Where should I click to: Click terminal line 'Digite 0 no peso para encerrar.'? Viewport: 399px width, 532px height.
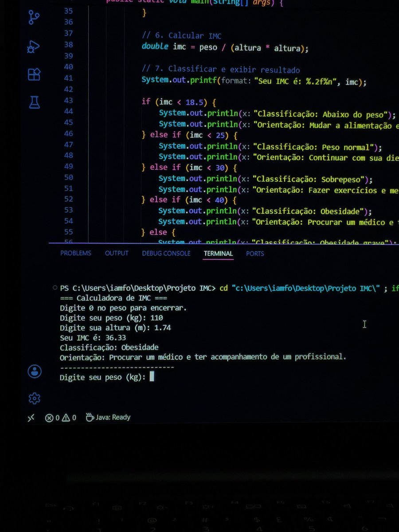[x=123, y=308]
